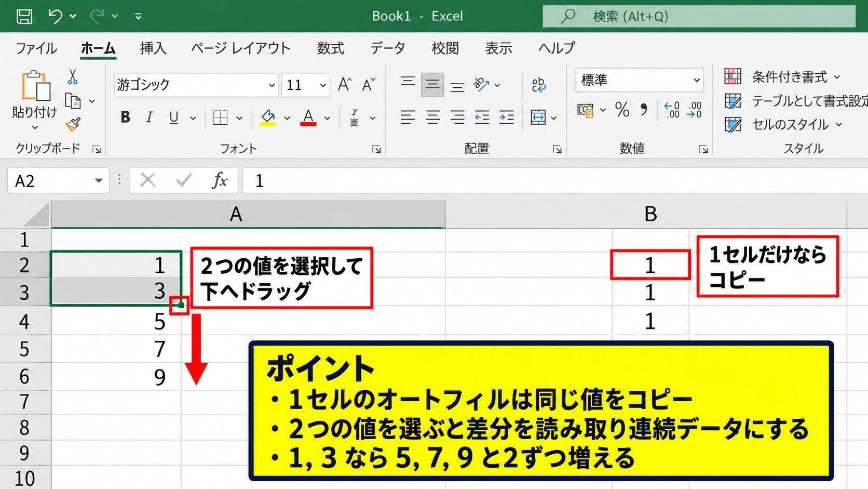The width and height of the screenshot is (868, 489).
Task: Select column A header
Action: (x=248, y=214)
